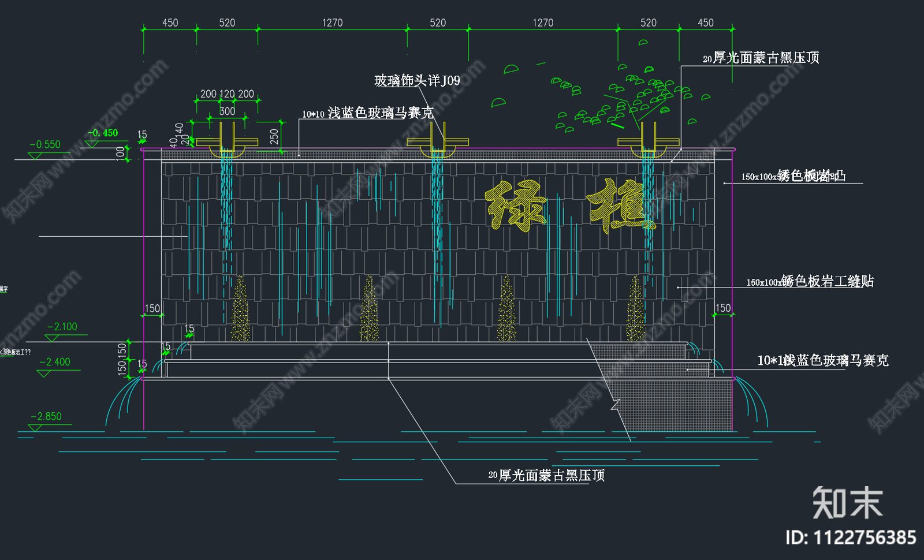Viewport: 924px width, 560px height.
Task: Select the elevation value '-0.450'
Action: [x=103, y=133]
